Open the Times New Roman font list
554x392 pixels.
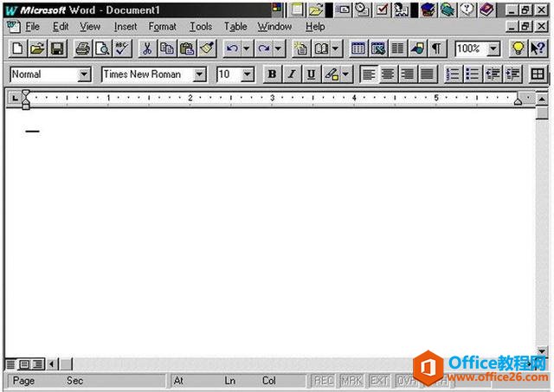[x=200, y=74]
